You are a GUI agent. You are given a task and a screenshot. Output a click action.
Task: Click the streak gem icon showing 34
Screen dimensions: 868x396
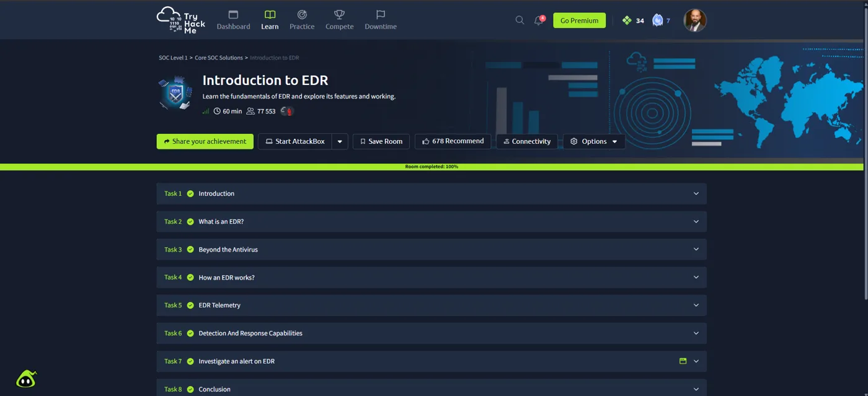pos(627,20)
